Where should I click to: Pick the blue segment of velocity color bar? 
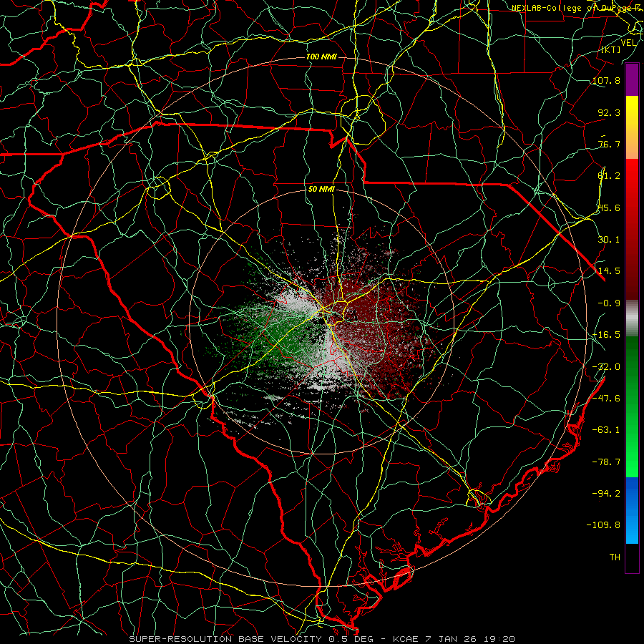coord(632,510)
